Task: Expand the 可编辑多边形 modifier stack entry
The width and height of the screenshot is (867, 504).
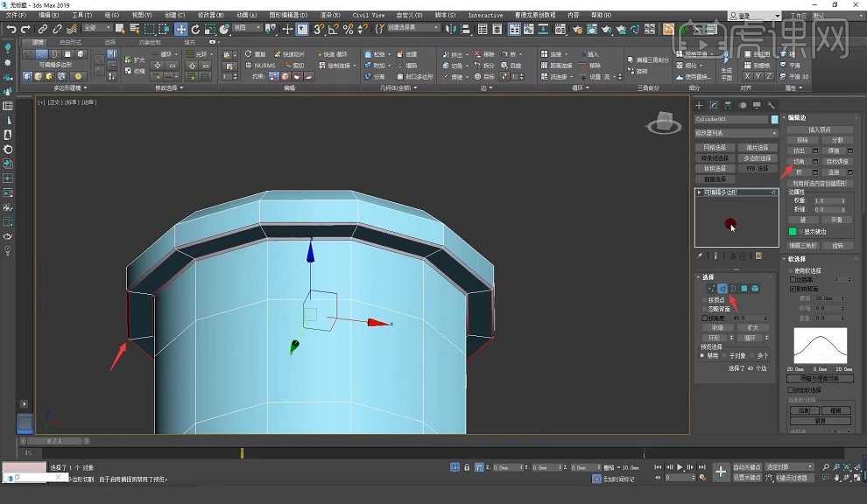Action: 699,192
